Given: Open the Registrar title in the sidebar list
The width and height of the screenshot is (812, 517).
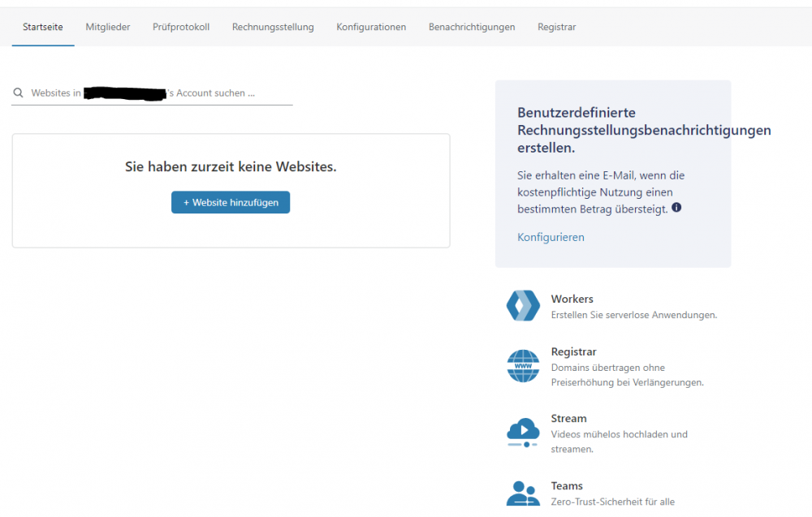Looking at the screenshot, I should coord(573,352).
